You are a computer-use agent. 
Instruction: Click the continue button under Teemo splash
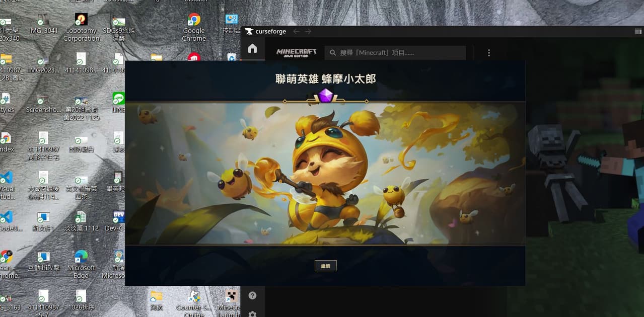coord(325,266)
